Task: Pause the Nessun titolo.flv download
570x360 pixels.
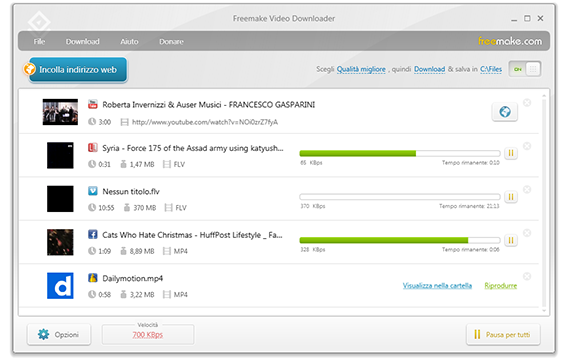Action: (x=511, y=197)
